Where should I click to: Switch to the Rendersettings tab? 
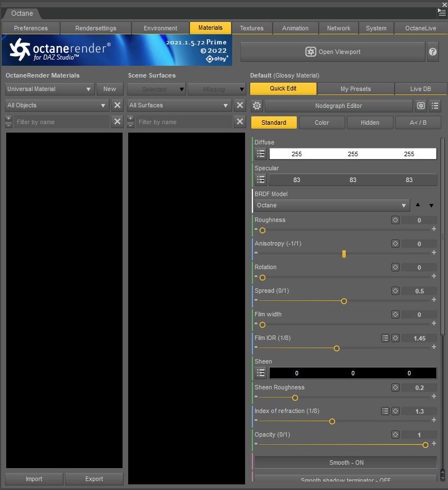point(96,28)
